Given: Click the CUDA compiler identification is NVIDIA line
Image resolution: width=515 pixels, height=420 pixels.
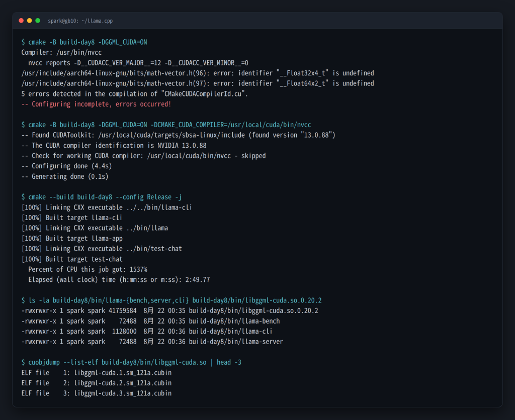Looking at the screenshot, I should (x=114, y=145).
